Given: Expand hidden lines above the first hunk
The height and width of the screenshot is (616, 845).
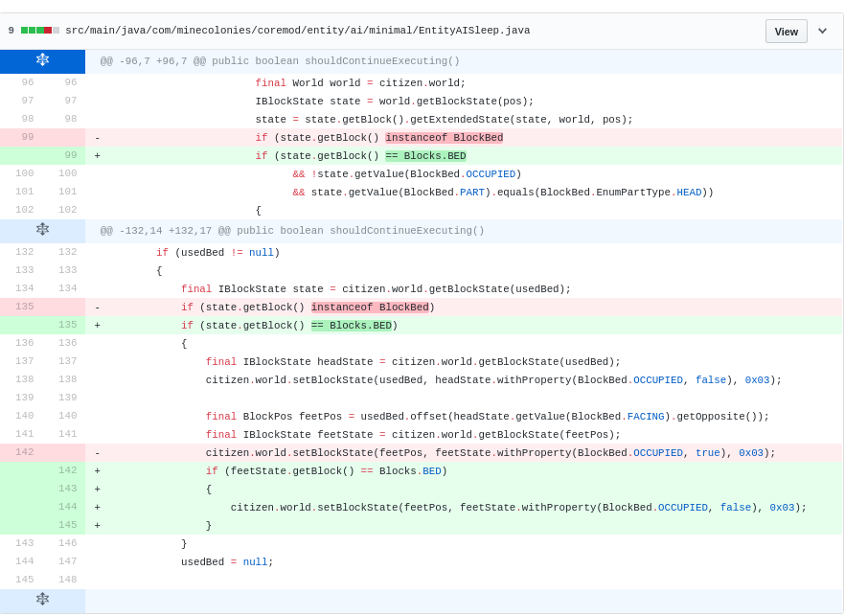Looking at the screenshot, I should pos(42,60).
